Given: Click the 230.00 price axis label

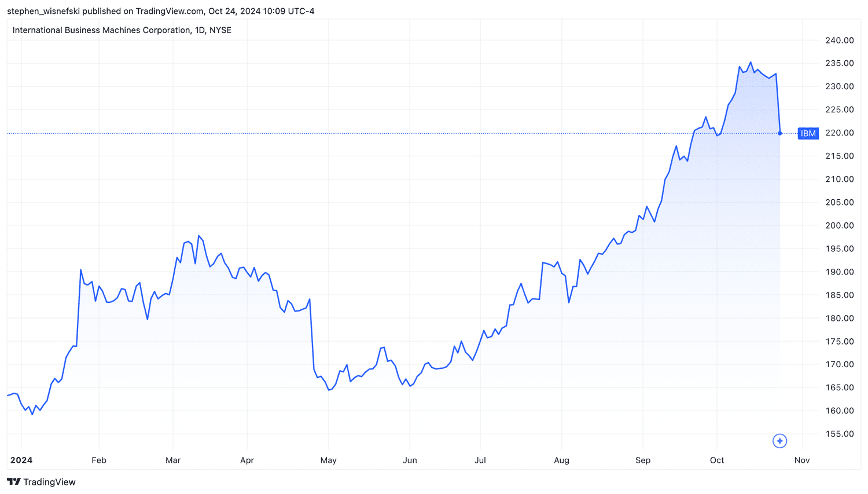Looking at the screenshot, I should (x=840, y=86).
